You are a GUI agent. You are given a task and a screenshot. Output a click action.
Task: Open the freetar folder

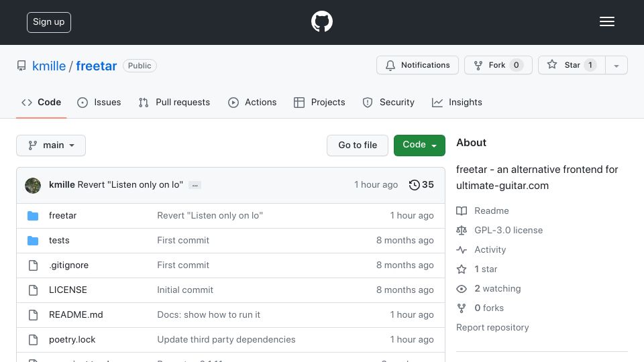click(63, 215)
